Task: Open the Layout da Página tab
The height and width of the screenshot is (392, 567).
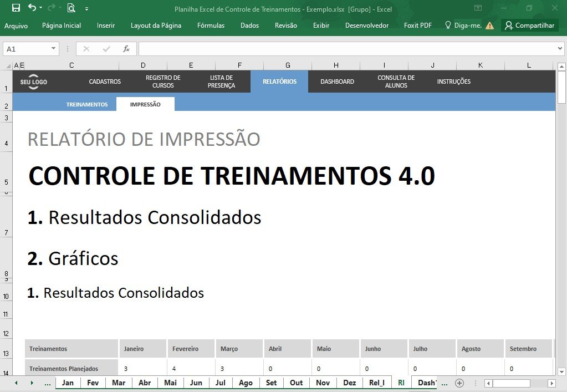Action: [x=156, y=26]
